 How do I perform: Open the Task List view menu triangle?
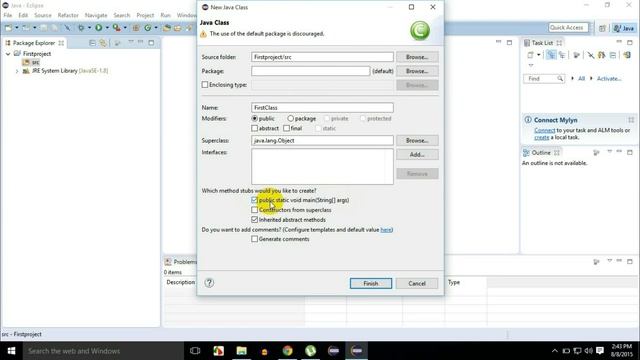531,65
